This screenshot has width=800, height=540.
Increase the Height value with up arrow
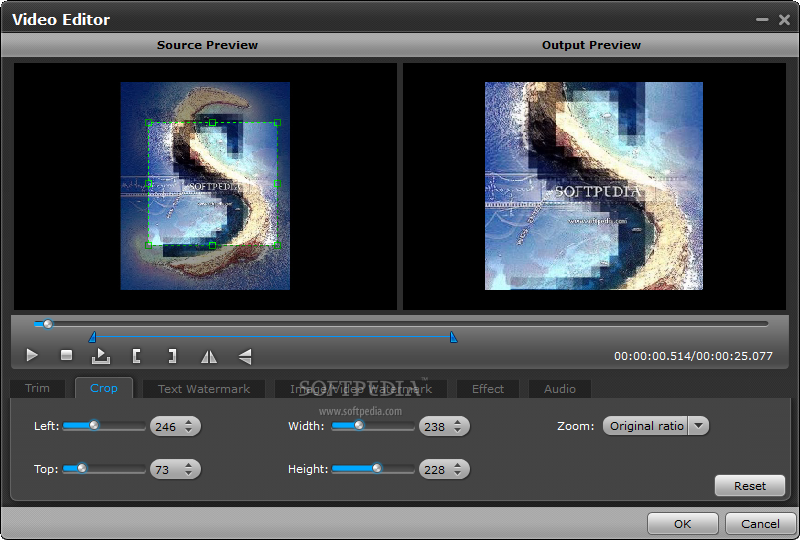pos(458,465)
